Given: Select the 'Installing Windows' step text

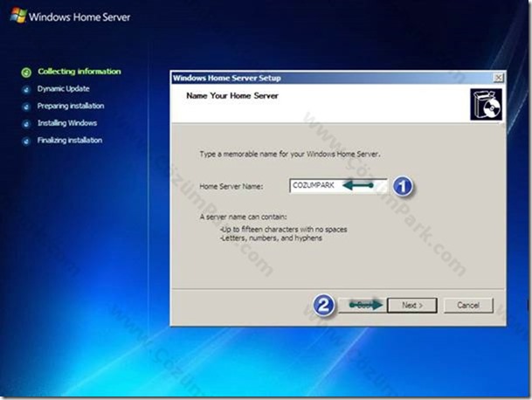Looking at the screenshot, I should click(67, 123).
